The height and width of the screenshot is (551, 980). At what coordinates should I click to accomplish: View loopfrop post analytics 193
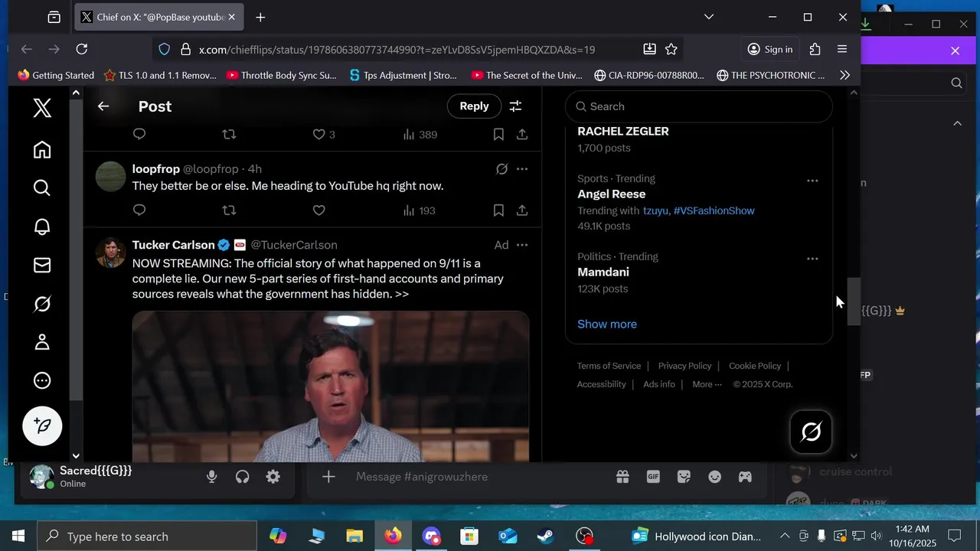[420, 210]
